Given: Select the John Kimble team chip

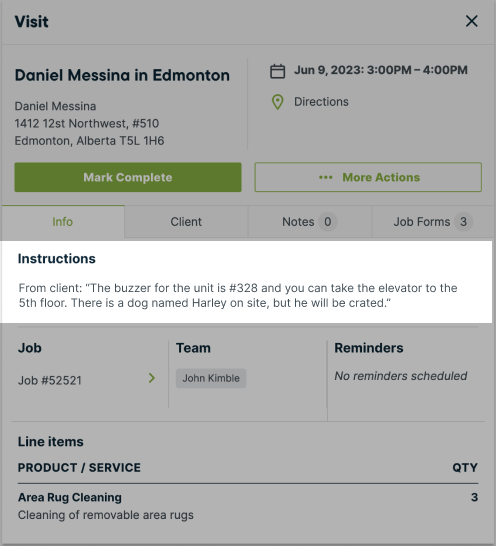Looking at the screenshot, I should pos(211,378).
